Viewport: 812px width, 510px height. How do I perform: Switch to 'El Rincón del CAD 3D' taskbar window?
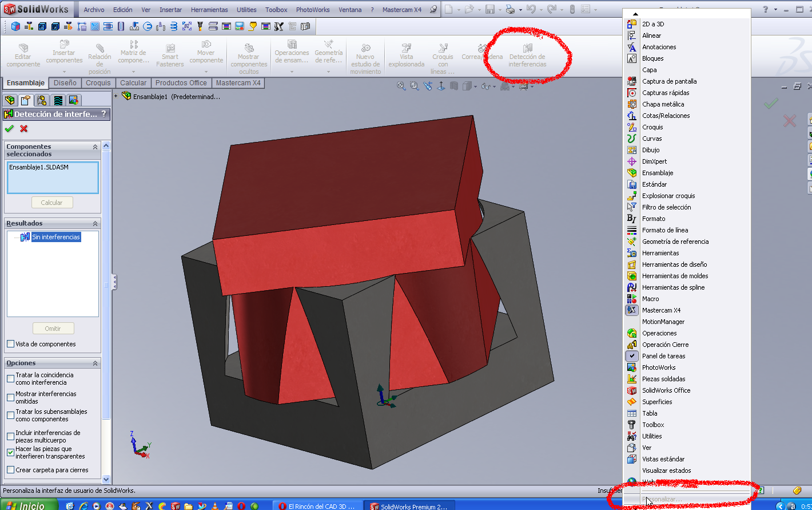[319, 506]
